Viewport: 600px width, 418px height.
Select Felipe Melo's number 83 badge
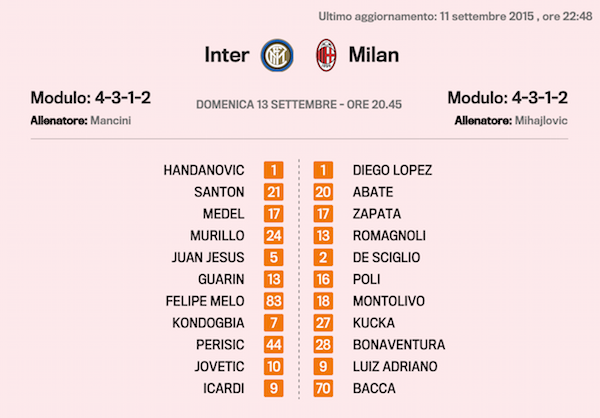click(274, 301)
